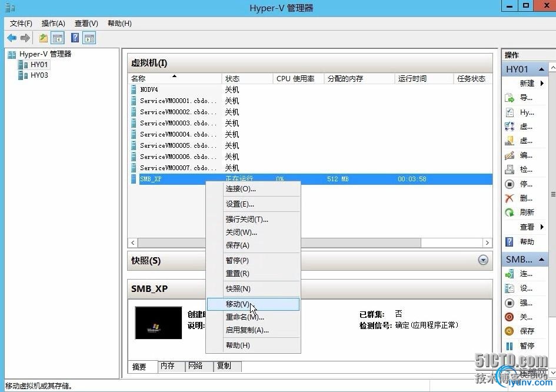Click the VM list scroll right arrow
Viewport: 556px width, 392px height.
coord(487,242)
